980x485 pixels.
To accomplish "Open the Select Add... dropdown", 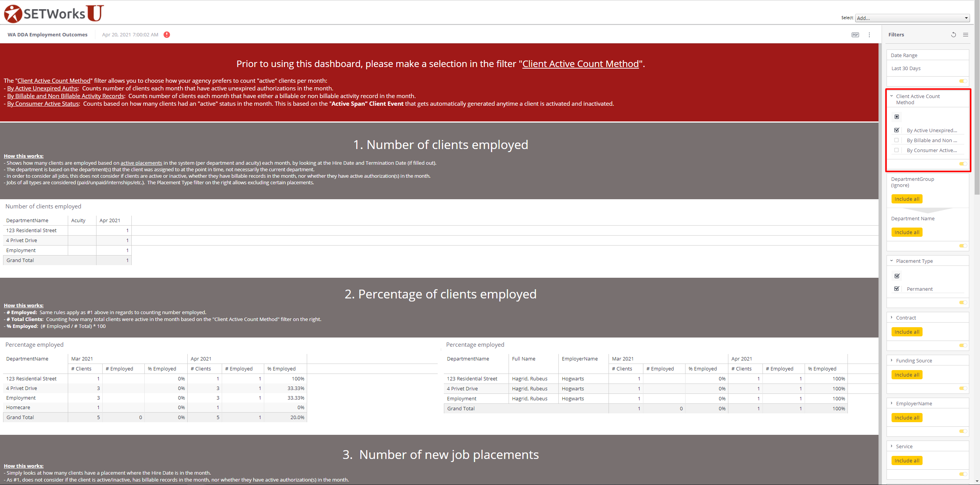I will click(x=912, y=18).
